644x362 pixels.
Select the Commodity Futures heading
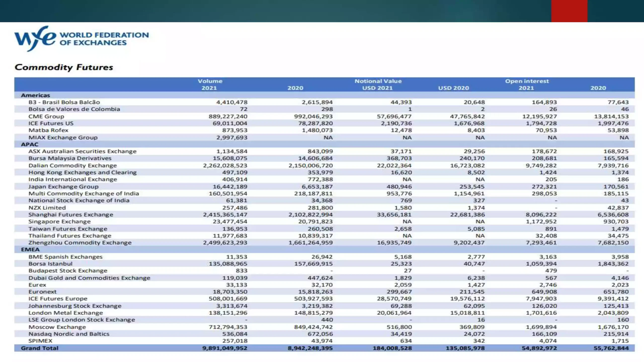tap(64, 67)
